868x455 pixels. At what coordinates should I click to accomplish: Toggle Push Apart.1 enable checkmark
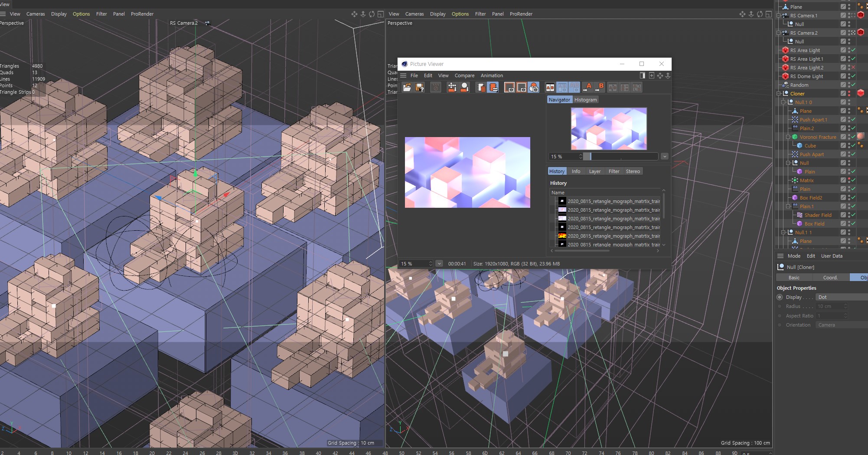pyautogui.click(x=853, y=119)
